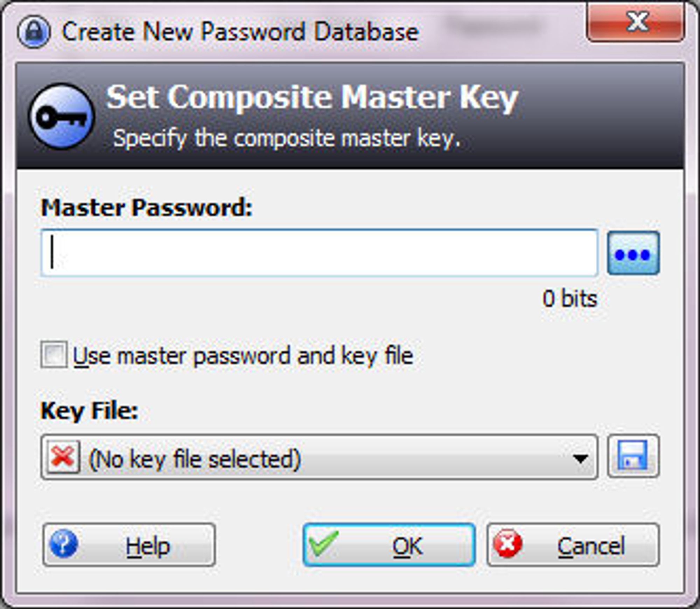
Task: Close the dialog with the red X button
Action: point(636,22)
